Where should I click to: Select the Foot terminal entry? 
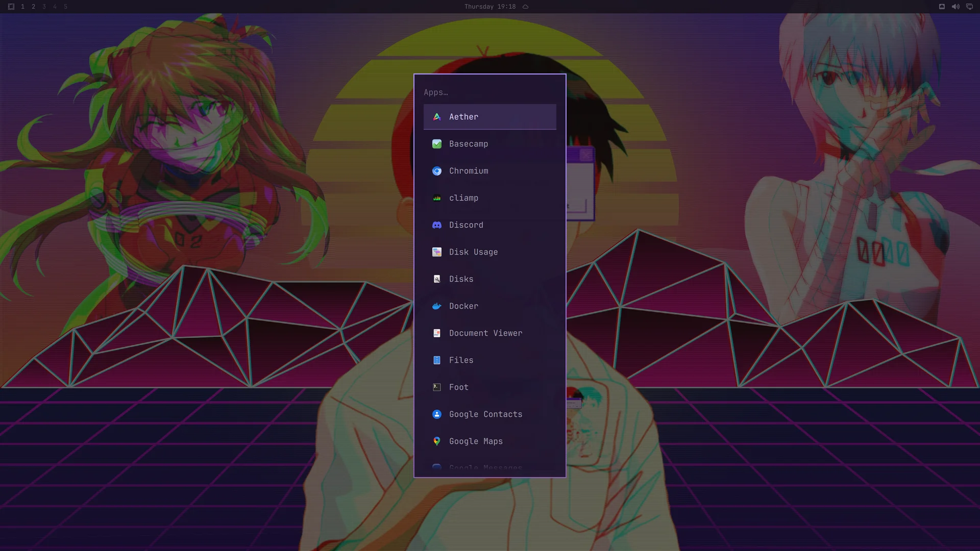click(x=490, y=387)
